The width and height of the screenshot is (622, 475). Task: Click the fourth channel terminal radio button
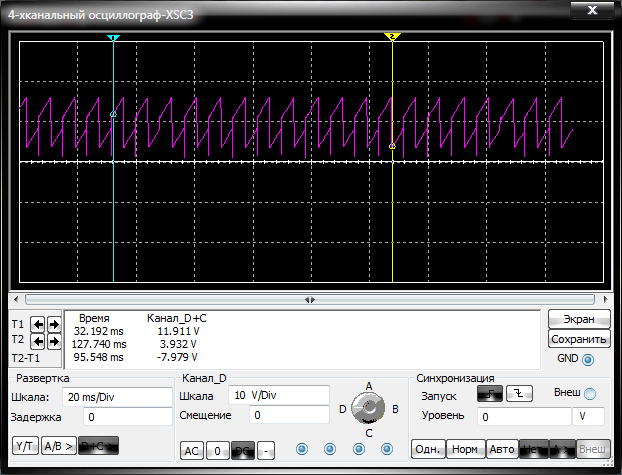coord(387,449)
